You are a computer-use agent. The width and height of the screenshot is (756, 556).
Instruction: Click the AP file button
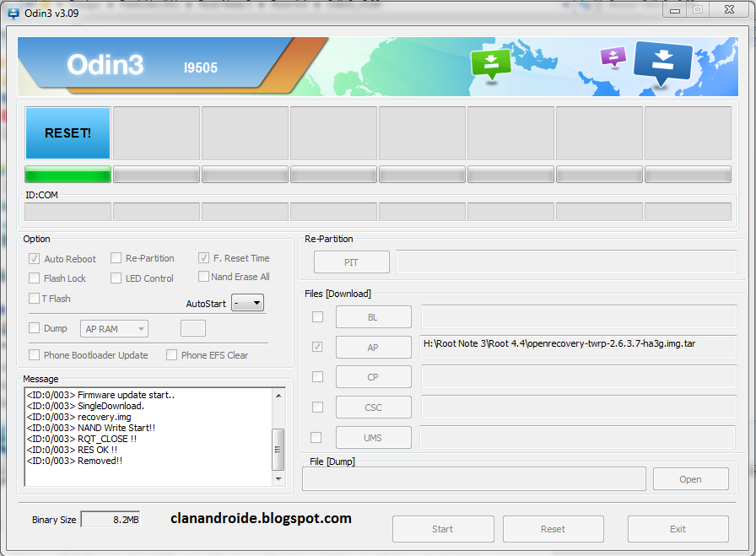click(x=374, y=348)
